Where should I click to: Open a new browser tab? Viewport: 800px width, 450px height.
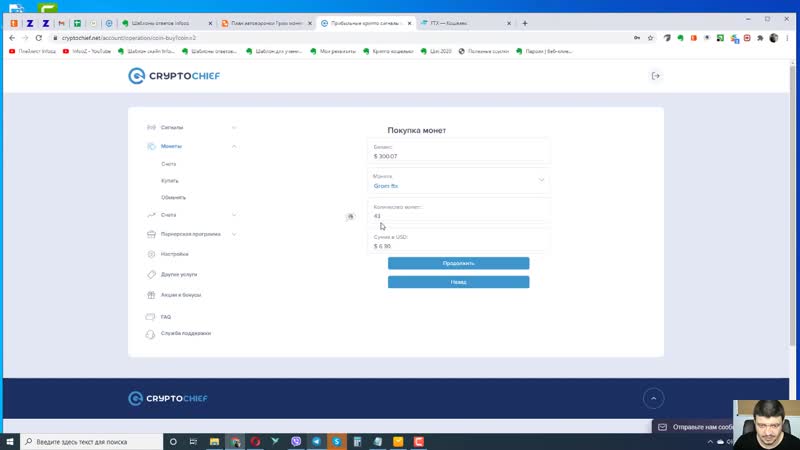click(524, 23)
